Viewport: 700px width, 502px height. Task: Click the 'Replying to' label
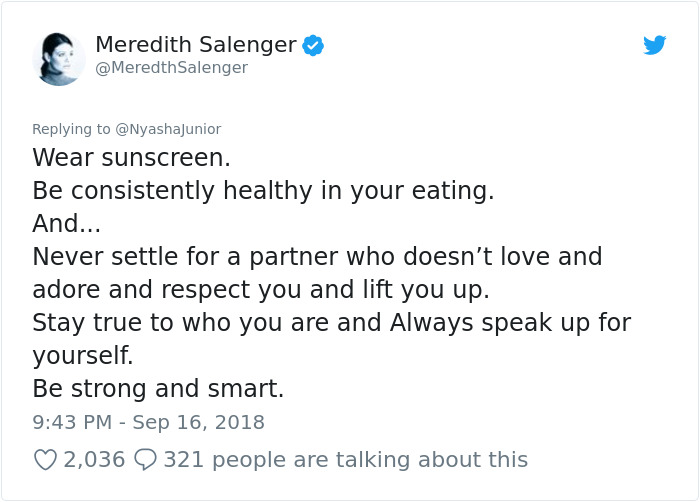coord(71,129)
